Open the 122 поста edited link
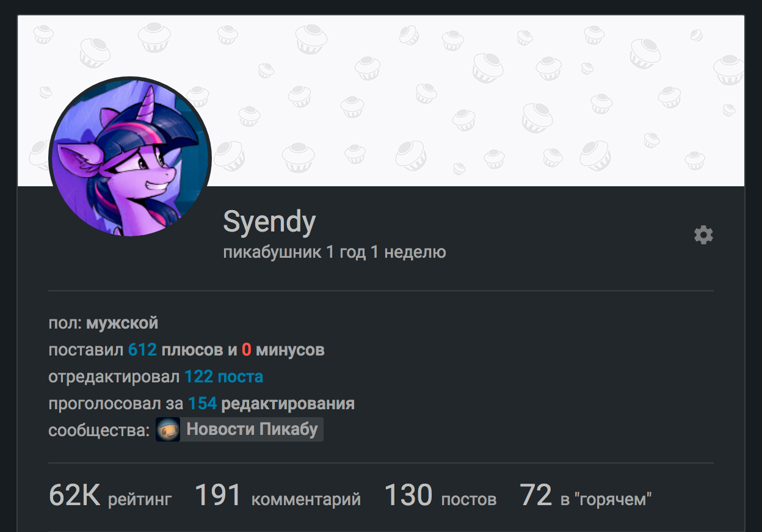 223,377
